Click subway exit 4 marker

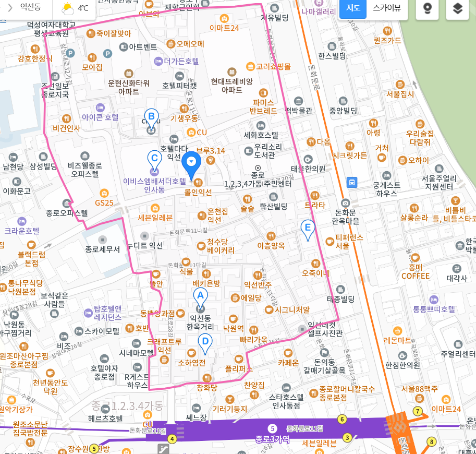172,439
